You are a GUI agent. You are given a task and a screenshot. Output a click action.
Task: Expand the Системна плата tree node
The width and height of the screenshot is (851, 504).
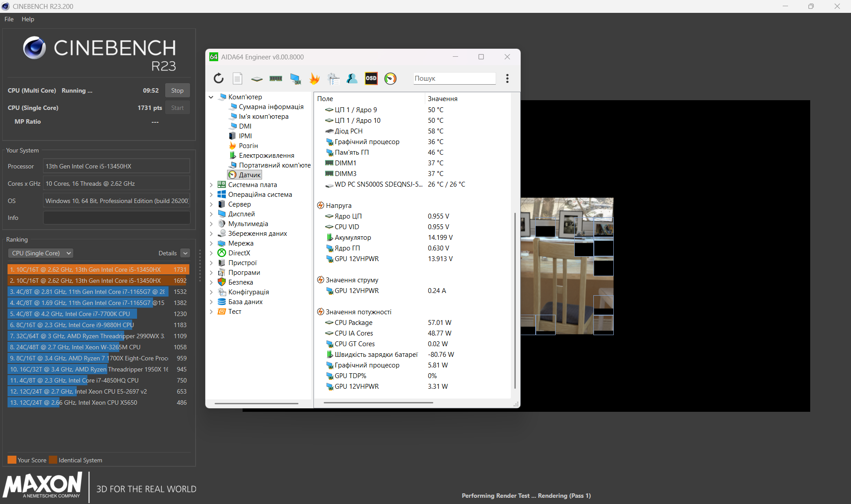pyautogui.click(x=211, y=185)
